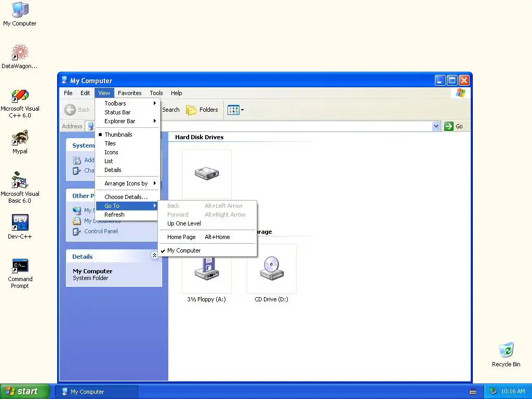This screenshot has width=532, height=399.
Task: Click the My Documents sidebar icon
Action: coord(77,221)
